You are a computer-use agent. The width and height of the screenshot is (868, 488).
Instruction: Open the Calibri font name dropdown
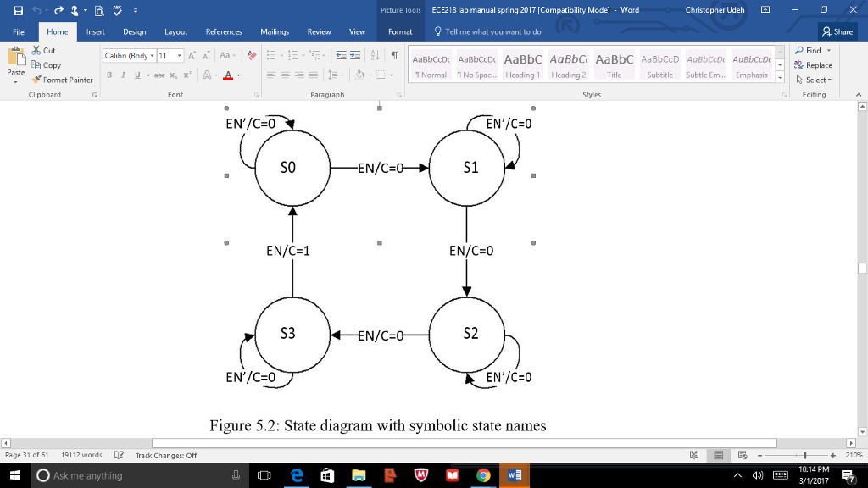(153, 56)
